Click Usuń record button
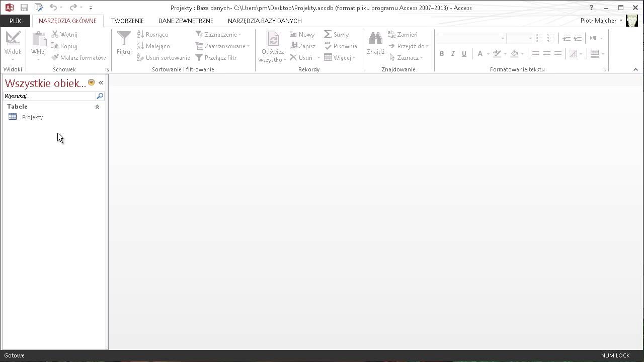 pos(301,58)
